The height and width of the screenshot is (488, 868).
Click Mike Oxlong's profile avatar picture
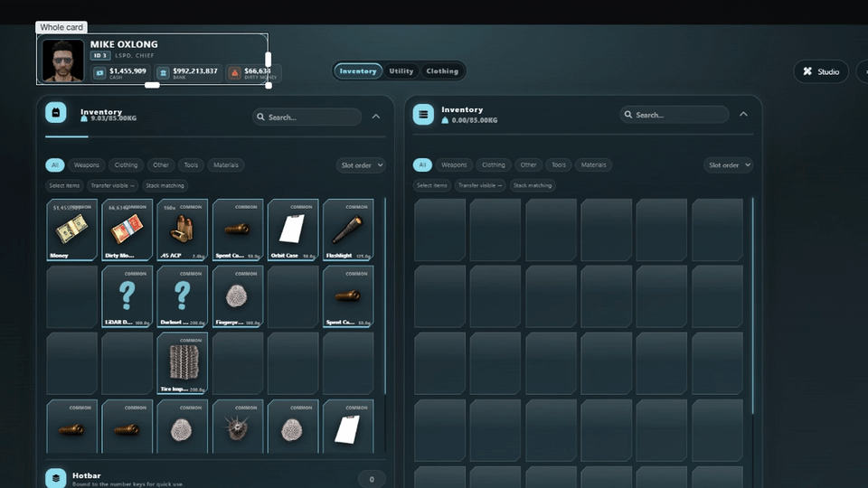tap(63, 61)
